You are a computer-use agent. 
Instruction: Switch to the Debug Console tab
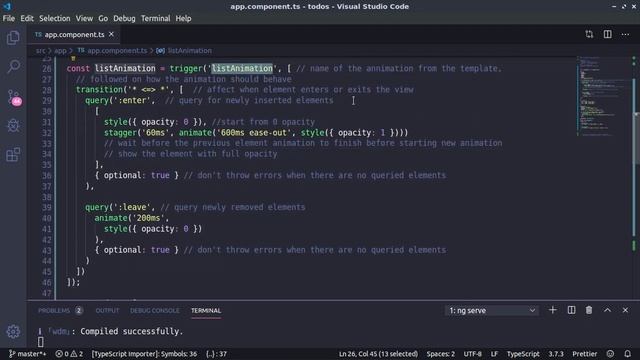(x=155, y=311)
